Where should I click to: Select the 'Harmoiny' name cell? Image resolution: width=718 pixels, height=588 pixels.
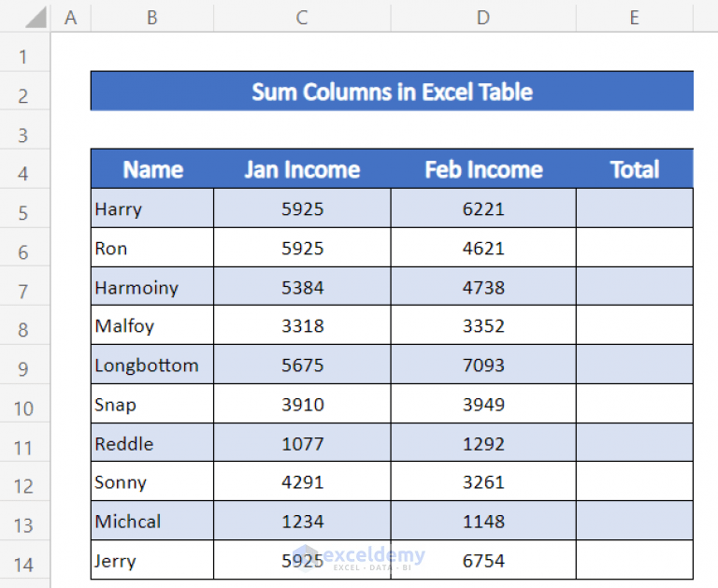(x=152, y=287)
